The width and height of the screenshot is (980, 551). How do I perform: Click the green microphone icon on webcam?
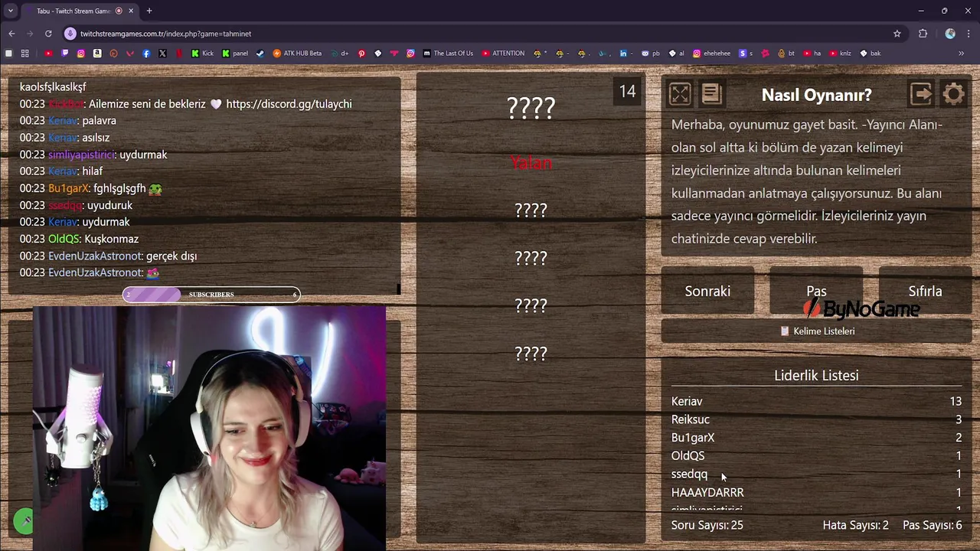tap(24, 521)
